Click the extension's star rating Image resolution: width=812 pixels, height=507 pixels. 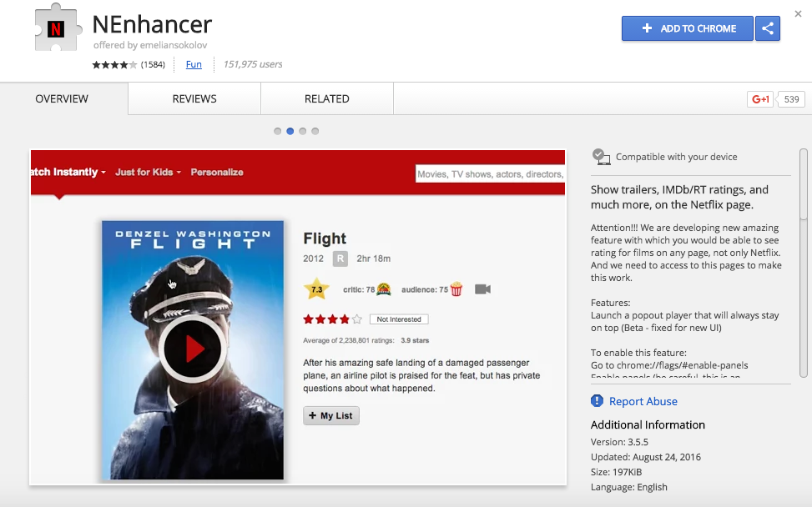(x=114, y=65)
